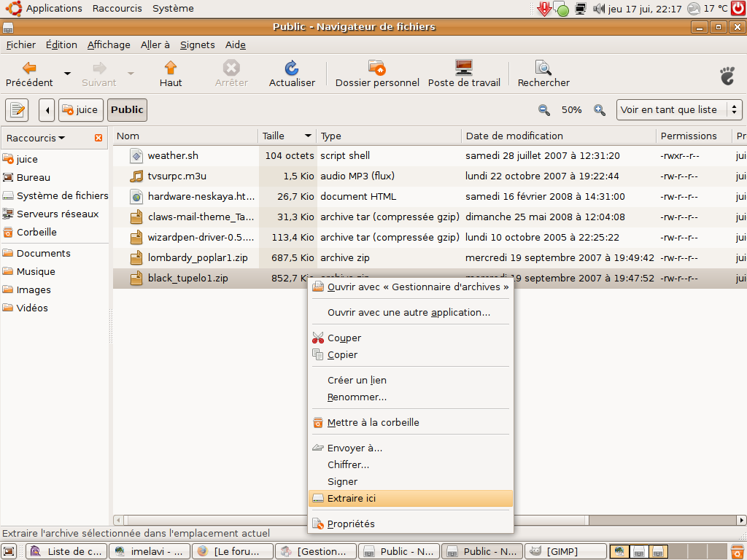Click the Rechercher search icon
The width and height of the screenshot is (747, 560).
tap(543, 69)
